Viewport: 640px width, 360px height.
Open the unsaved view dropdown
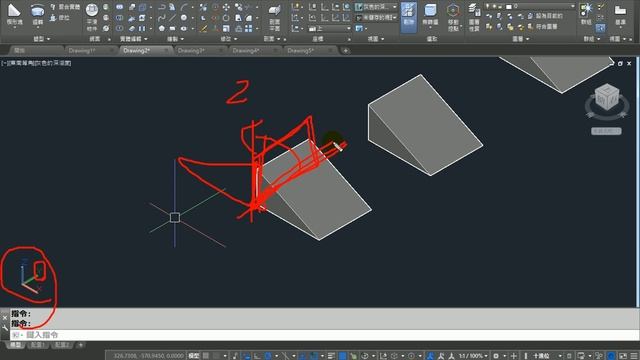pyautogui.click(x=376, y=18)
